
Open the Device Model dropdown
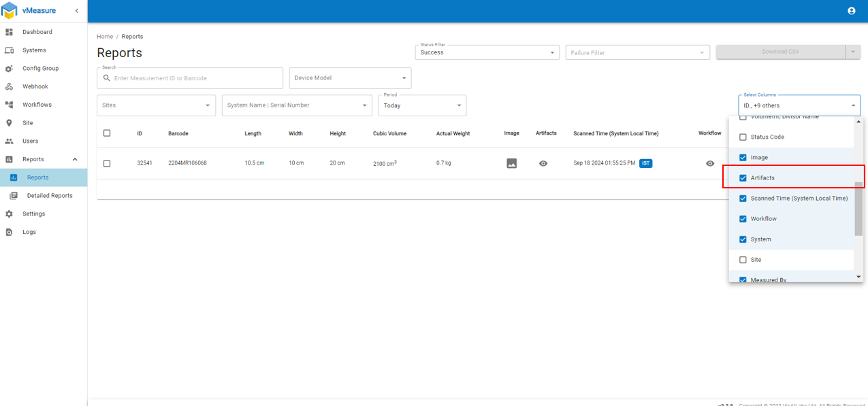click(350, 78)
